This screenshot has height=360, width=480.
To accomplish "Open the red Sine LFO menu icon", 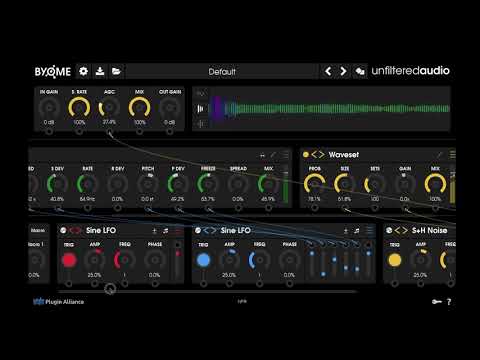I will point(178,231).
